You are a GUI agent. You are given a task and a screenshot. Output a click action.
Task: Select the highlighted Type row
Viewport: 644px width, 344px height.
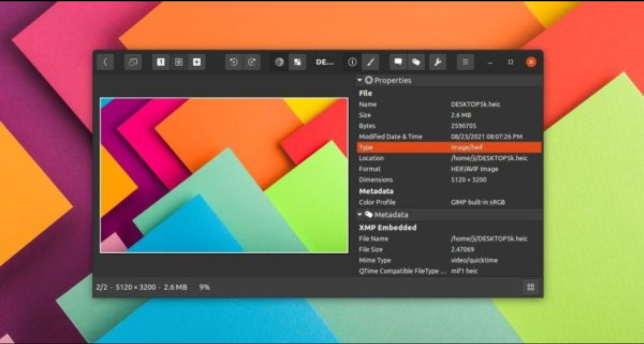click(449, 147)
